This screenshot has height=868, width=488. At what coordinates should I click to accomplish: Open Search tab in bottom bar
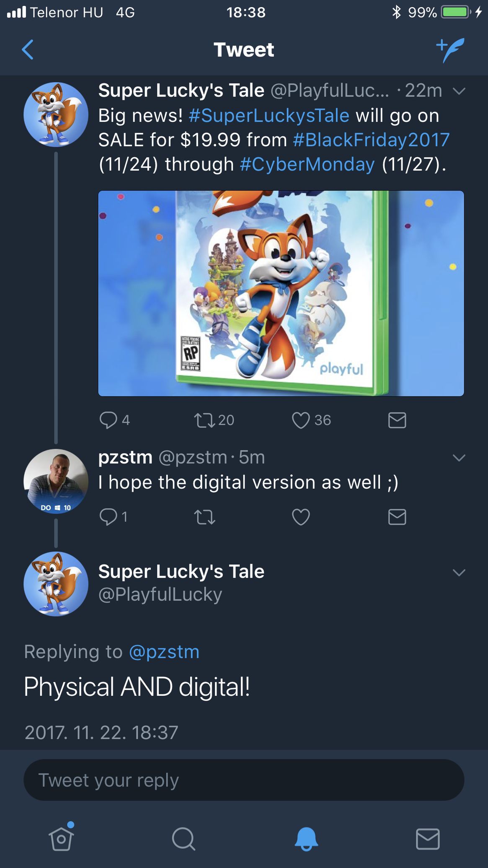183,839
